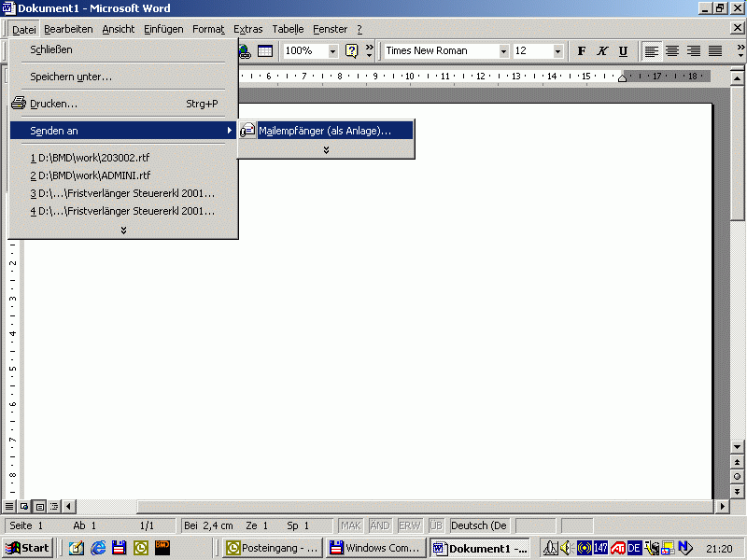Viewport: 747px width, 560px height.
Task: Click the Select Browse Object button
Action: pyautogui.click(x=737, y=477)
